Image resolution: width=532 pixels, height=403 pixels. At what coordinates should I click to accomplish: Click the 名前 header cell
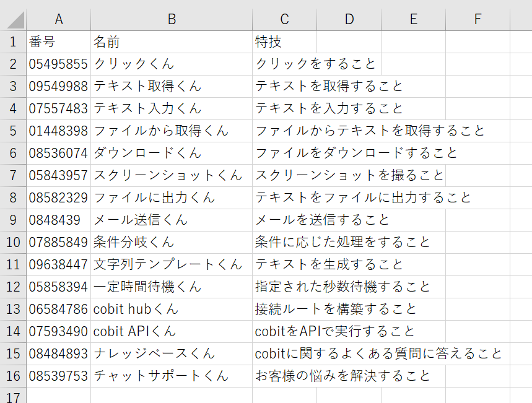[172, 42]
